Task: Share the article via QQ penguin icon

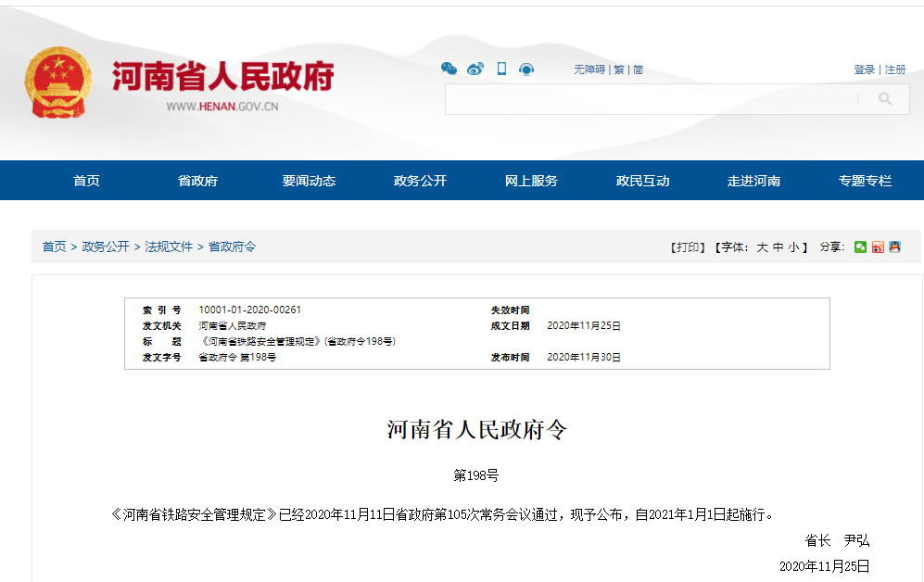Action: click(x=894, y=247)
